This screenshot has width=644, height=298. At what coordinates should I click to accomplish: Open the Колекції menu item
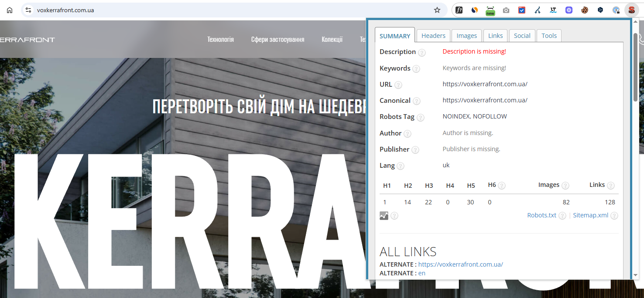pyautogui.click(x=332, y=39)
